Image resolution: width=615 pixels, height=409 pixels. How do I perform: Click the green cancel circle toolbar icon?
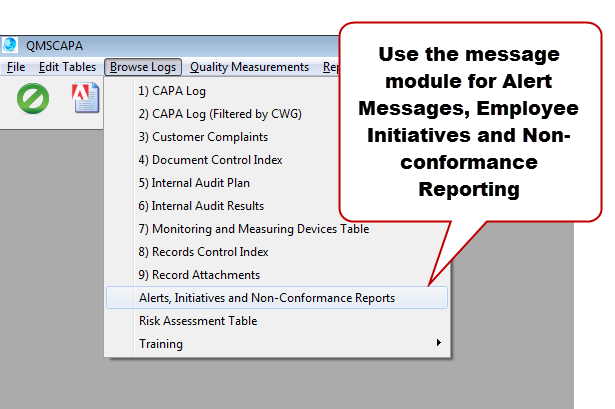click(x=34, y=99)
